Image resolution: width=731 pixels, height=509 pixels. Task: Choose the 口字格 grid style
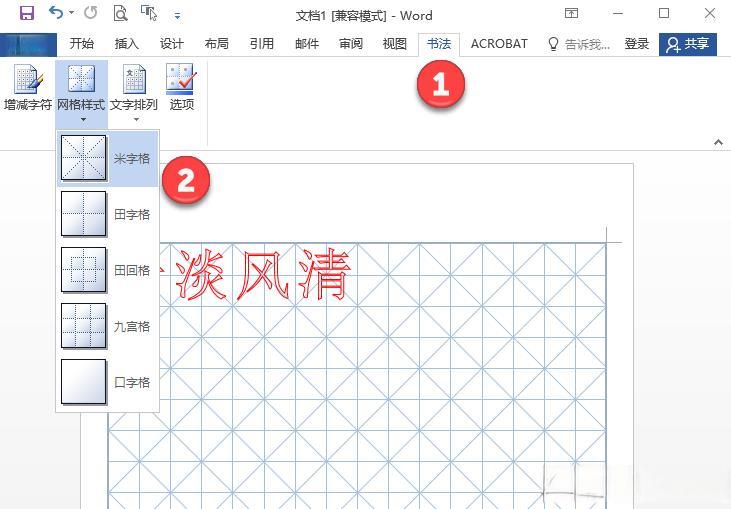coord(108,382)
